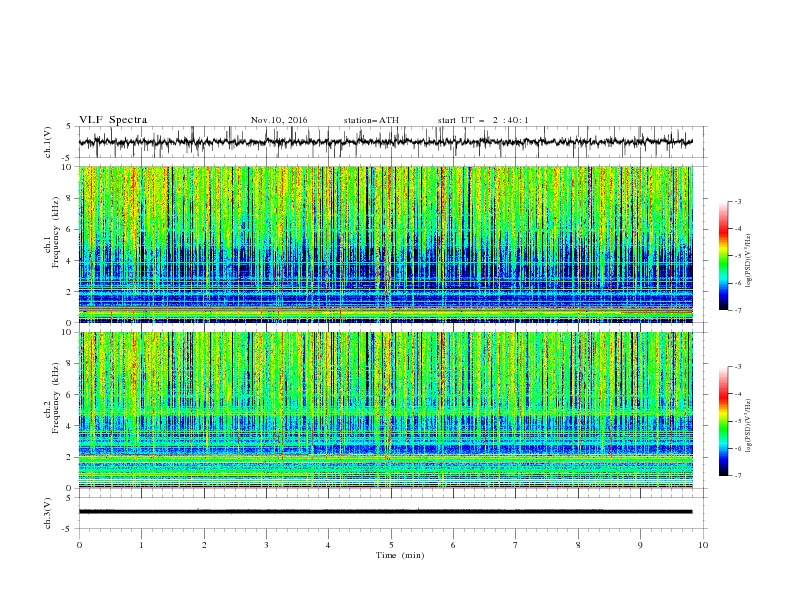The height and width of the screenshot is (612, 792).
Task: Click the '-7' tick on lower colorbar
Action: tap(738, 476)
